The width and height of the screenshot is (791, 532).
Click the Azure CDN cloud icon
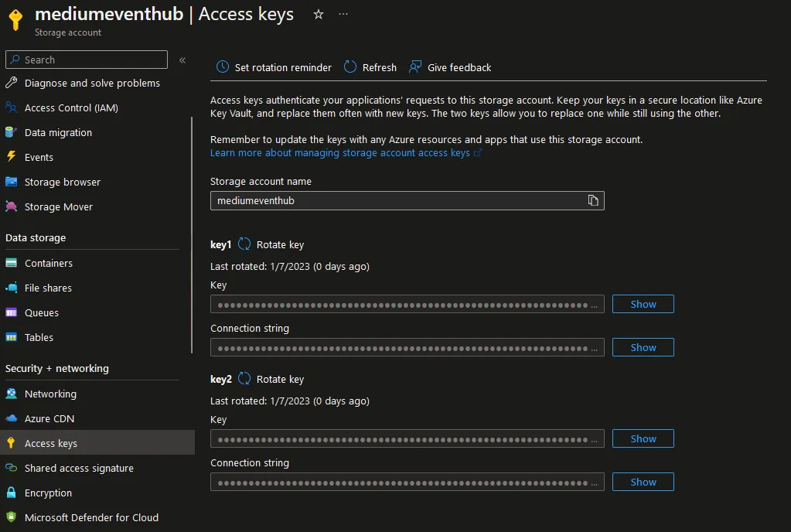pos(11,418)
